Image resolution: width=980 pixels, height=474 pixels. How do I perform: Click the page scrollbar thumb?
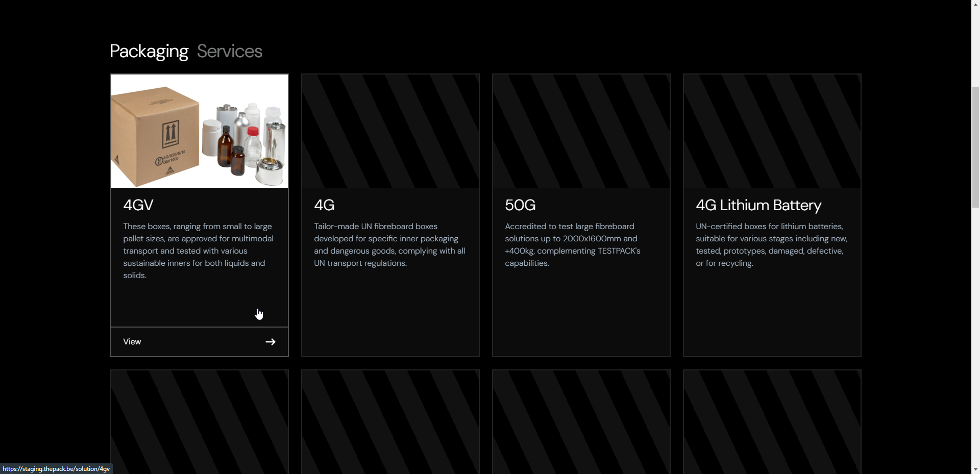click(x=975, y=147)
